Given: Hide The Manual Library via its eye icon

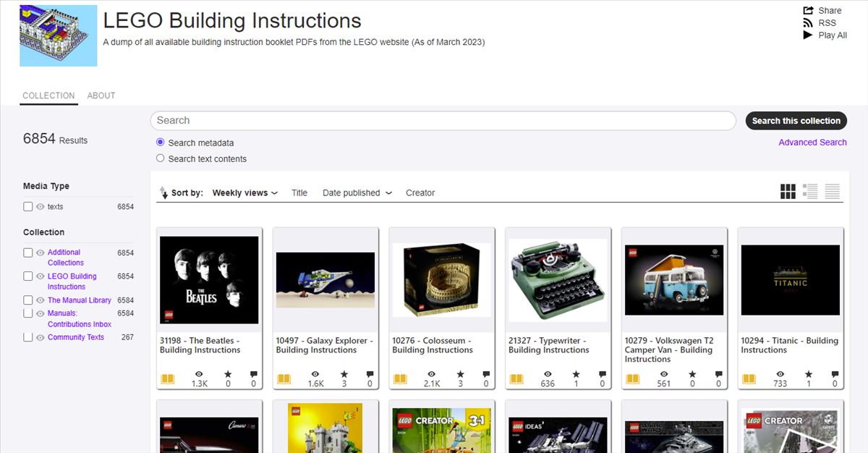Looking at the screenshot, I should point(41,300).
